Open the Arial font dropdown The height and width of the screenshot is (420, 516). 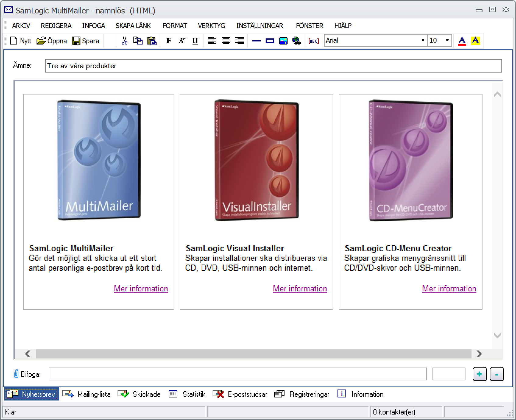point(422,41)
